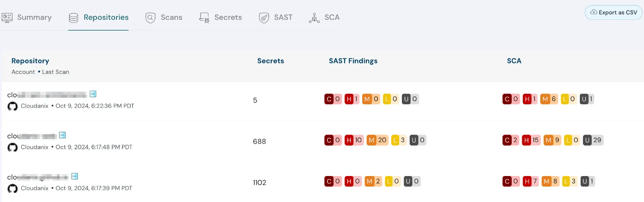Open the more-options icon beside third repository

75,176
